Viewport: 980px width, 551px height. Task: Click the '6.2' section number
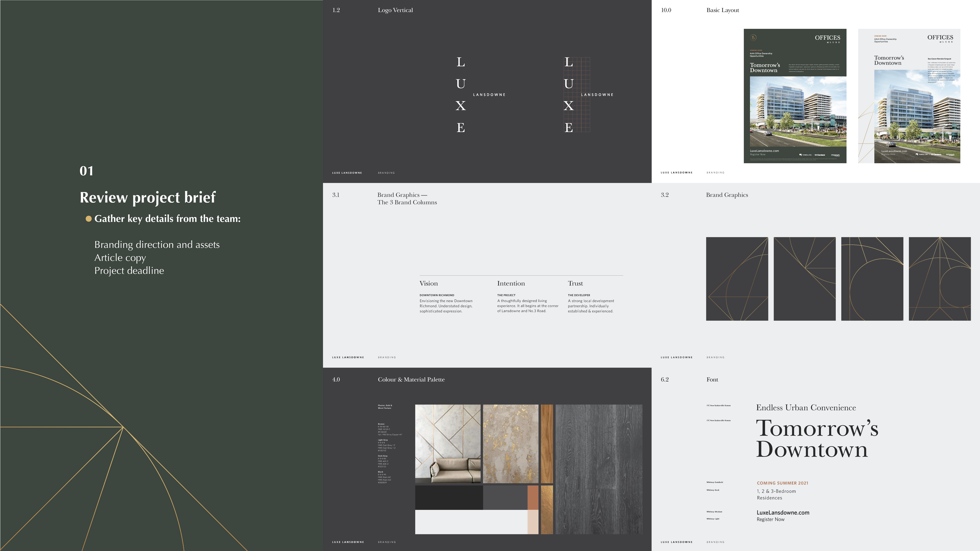pos(665,380)
